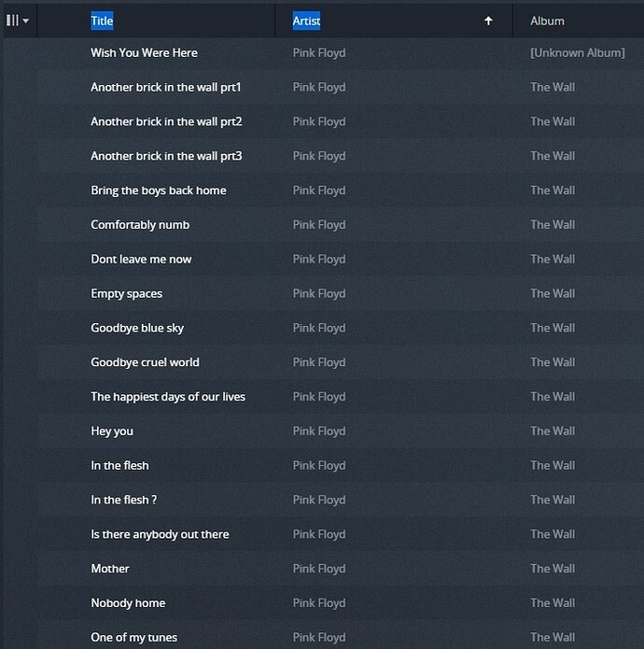Click [Unknown Album] album cell
This screenshot has width=644, height=649.
tap(578, 52)
